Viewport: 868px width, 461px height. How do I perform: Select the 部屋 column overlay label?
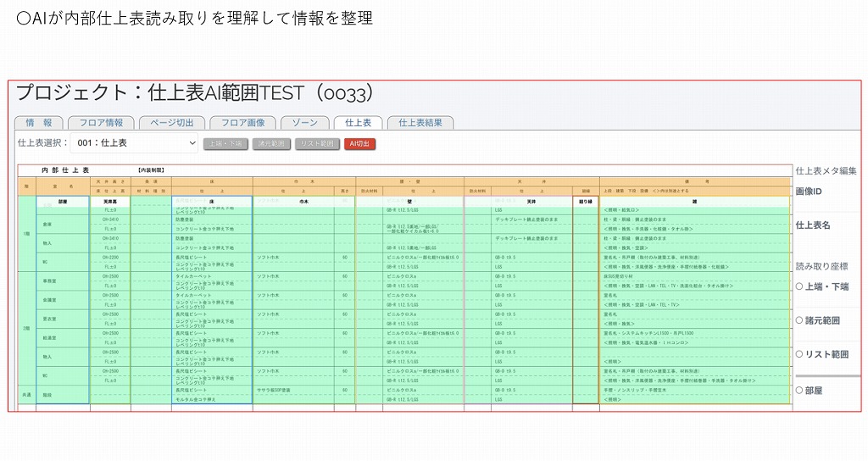click(63, 202)
